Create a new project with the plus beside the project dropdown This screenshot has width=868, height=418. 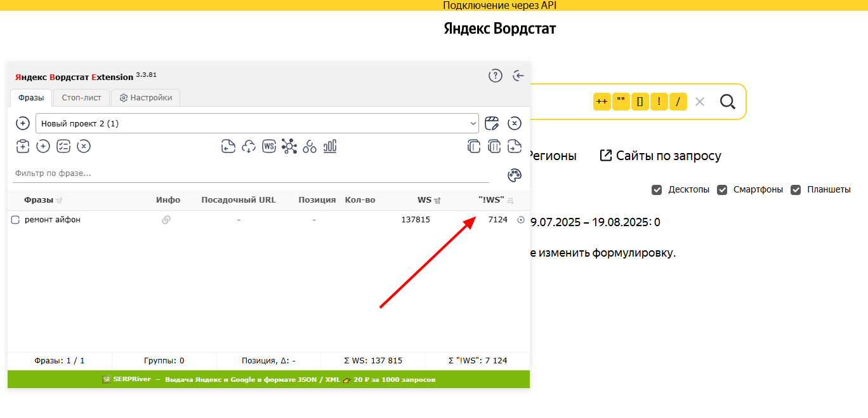tap(23, 123)
